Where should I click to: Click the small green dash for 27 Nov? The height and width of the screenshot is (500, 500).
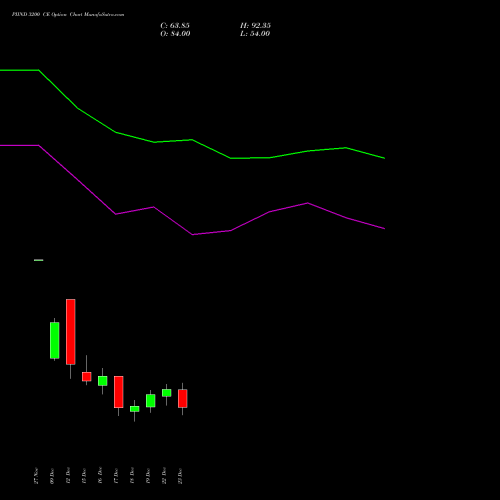click(x=39, y=260)
